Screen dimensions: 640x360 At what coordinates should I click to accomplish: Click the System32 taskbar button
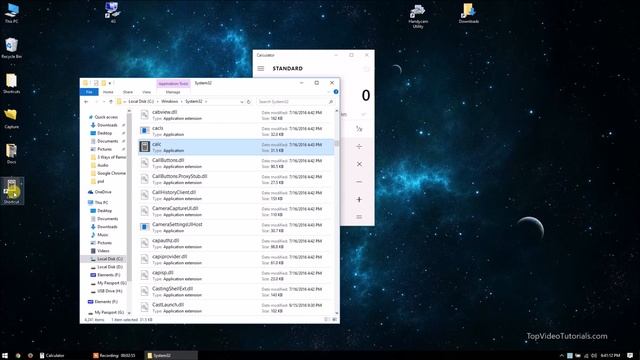point(171,356)
